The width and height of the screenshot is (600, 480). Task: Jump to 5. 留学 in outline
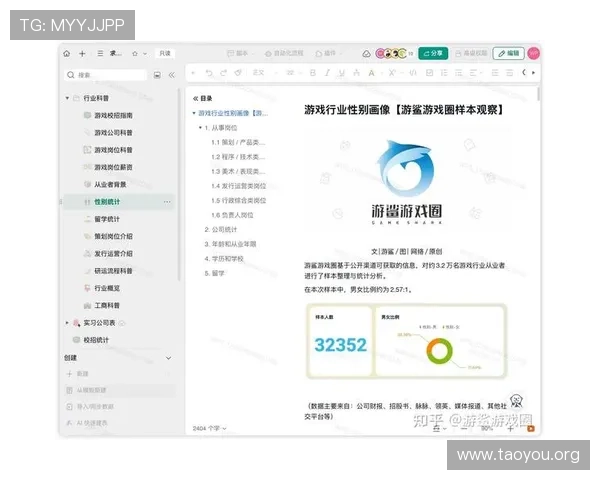[x=214, y=273]
